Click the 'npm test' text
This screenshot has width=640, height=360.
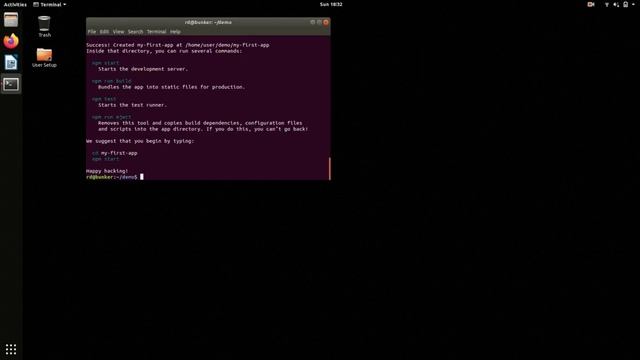tap(104, 99)
